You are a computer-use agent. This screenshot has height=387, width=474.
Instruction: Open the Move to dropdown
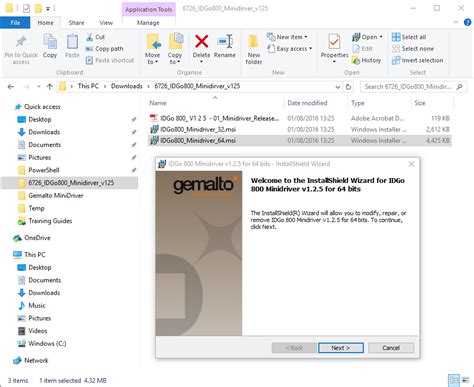[x=153, y=49]
